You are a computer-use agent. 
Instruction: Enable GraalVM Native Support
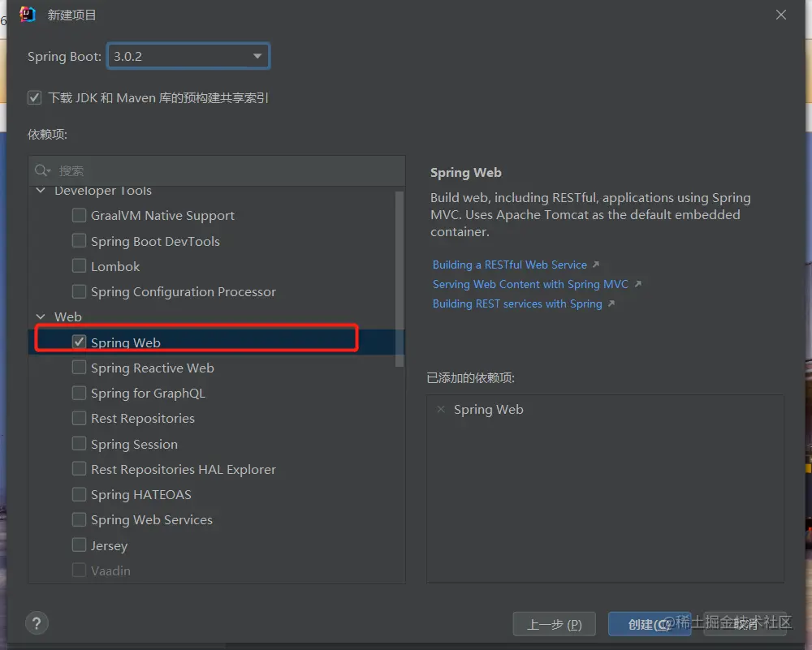coord(80,215)
